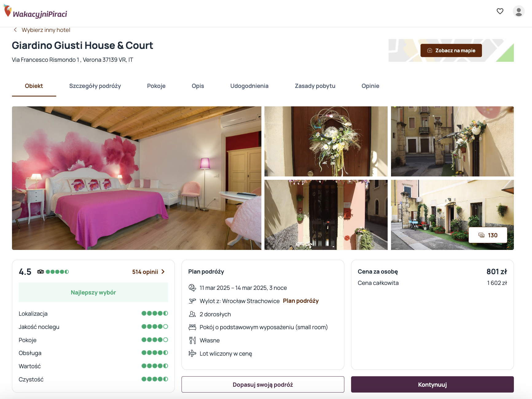Open photo gallery with 130 images button
Screen dimensions: 532x399
[x=488, y=235]
